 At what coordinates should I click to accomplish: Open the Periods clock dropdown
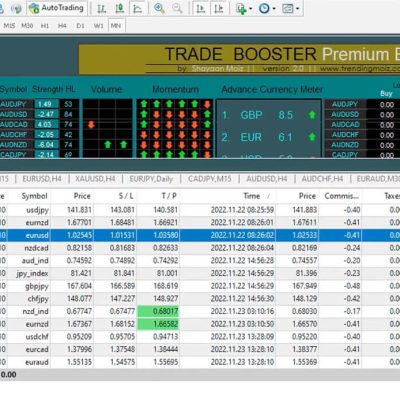click(x=267, y=9)
